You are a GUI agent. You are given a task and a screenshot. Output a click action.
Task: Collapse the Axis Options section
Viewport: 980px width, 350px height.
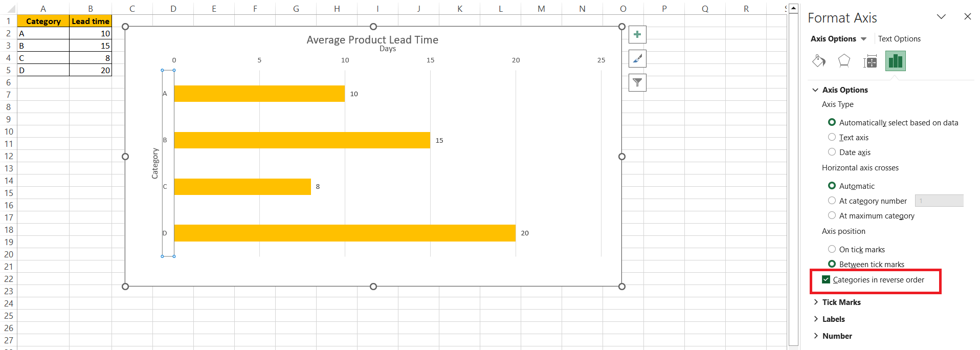tap(815, 90)
